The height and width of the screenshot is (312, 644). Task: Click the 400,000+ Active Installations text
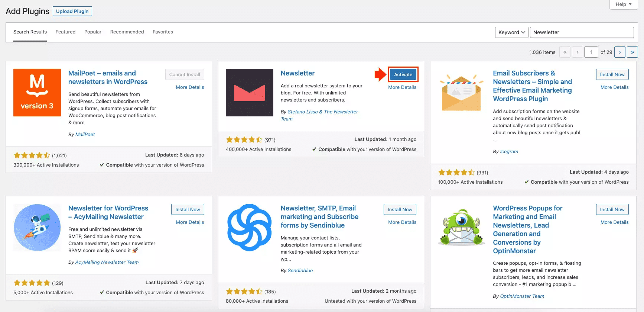click(258, 149)
